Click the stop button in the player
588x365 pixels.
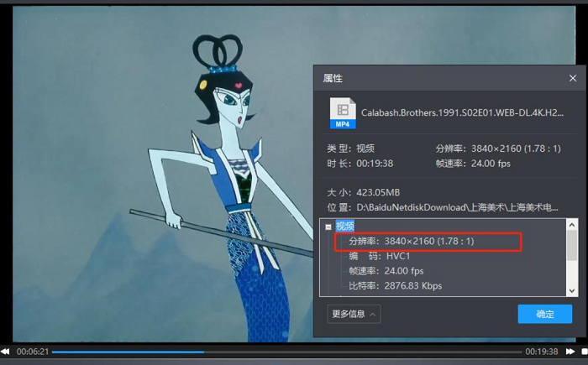582,352
